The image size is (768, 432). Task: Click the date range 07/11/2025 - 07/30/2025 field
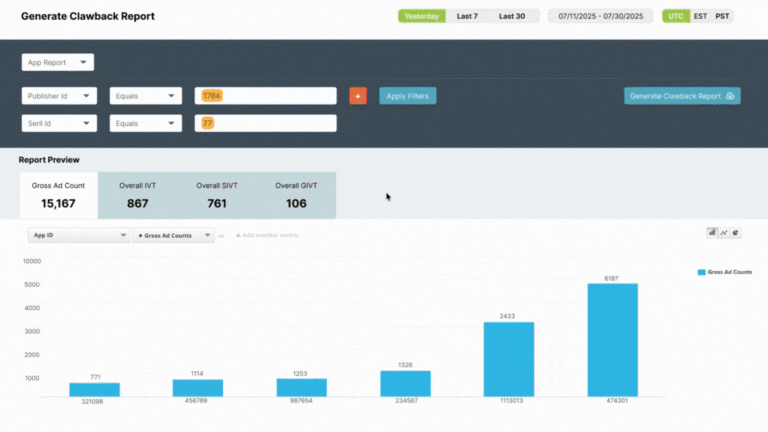click(600, 16)
